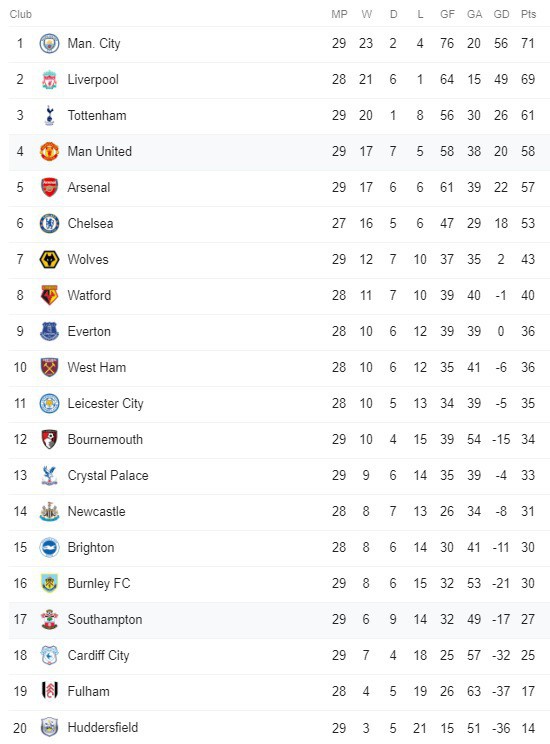This screenshot has height=744, width=550.
Task: Click the Tottenham cockerel crest
Action: 49,115
